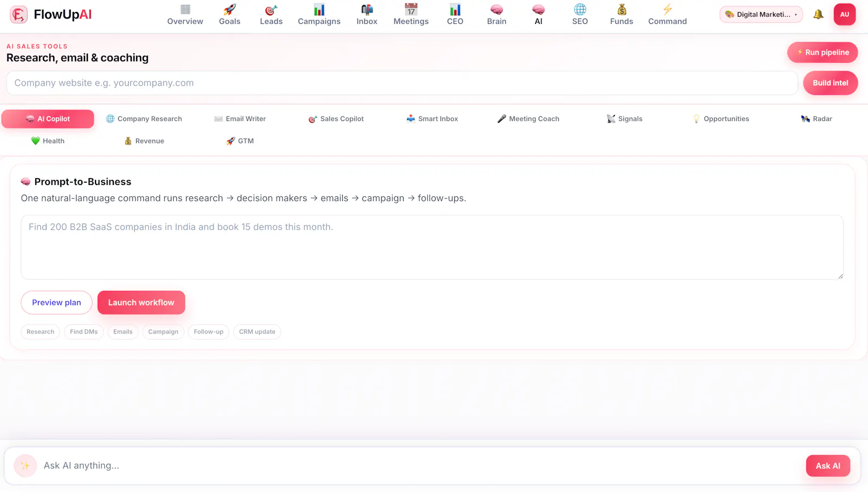Open the Leads target icon
The image size is (868, 492).
pyautogui.click(x=271, y=10)
